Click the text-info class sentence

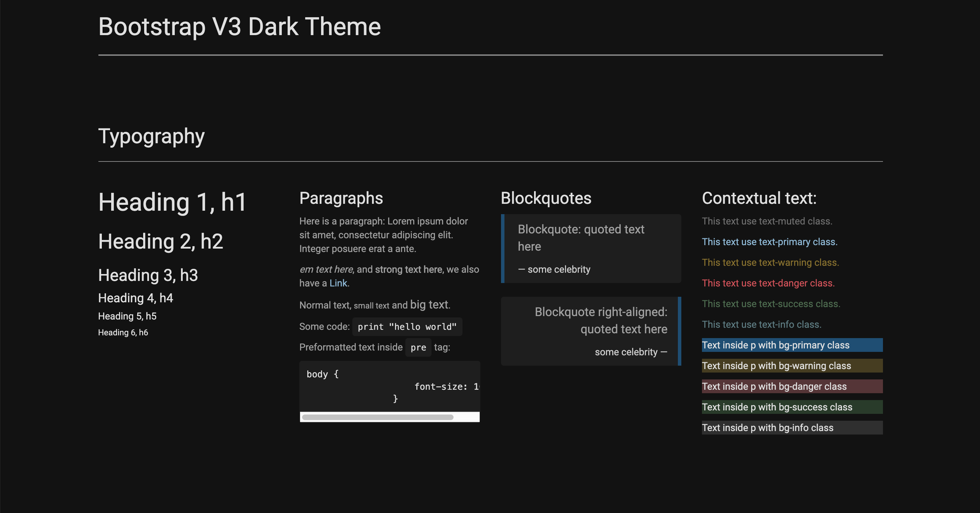(761, 324)
